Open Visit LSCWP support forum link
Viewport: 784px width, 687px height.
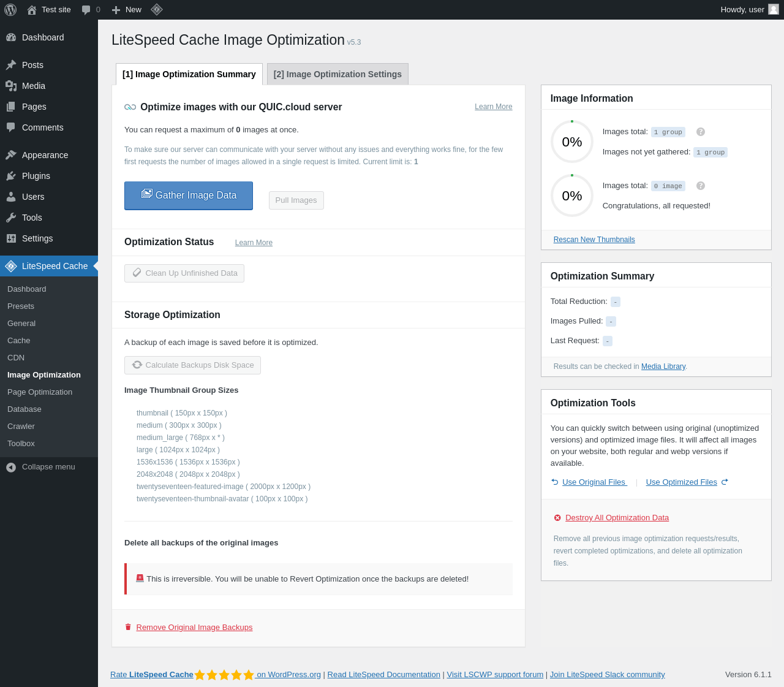pyautogui.click(x=495, y=675)
